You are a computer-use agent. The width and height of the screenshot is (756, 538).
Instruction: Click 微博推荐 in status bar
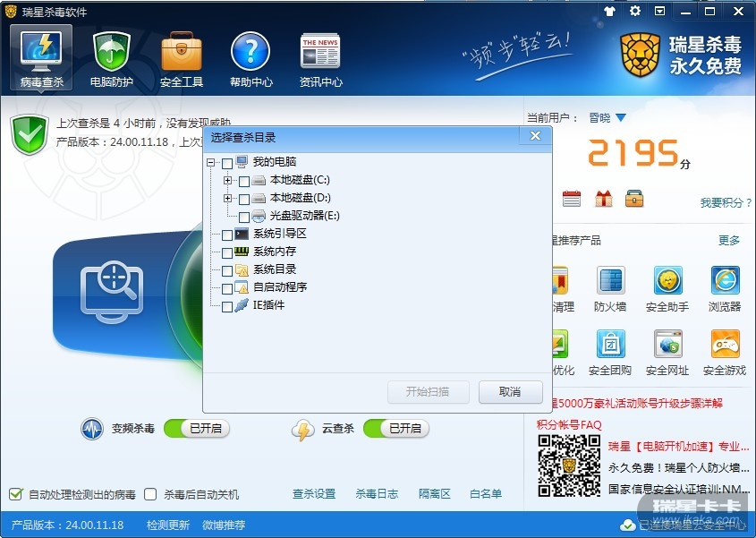224,525
